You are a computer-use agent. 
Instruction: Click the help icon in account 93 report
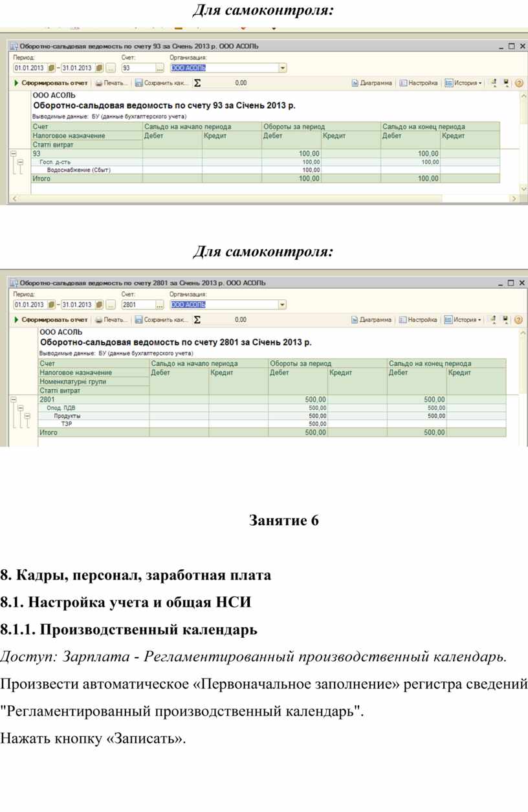[519, 83]
